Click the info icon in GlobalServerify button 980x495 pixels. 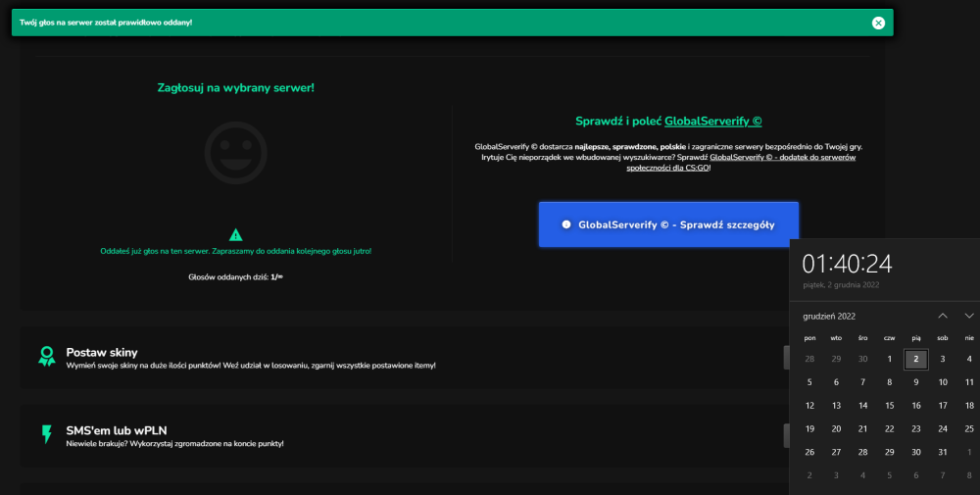tap(566, 224)
